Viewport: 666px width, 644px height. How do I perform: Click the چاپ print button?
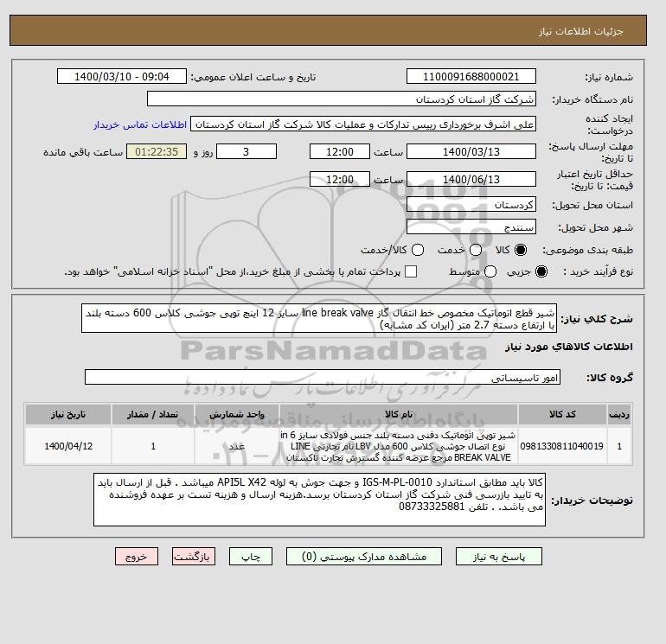tap(251, 556)
